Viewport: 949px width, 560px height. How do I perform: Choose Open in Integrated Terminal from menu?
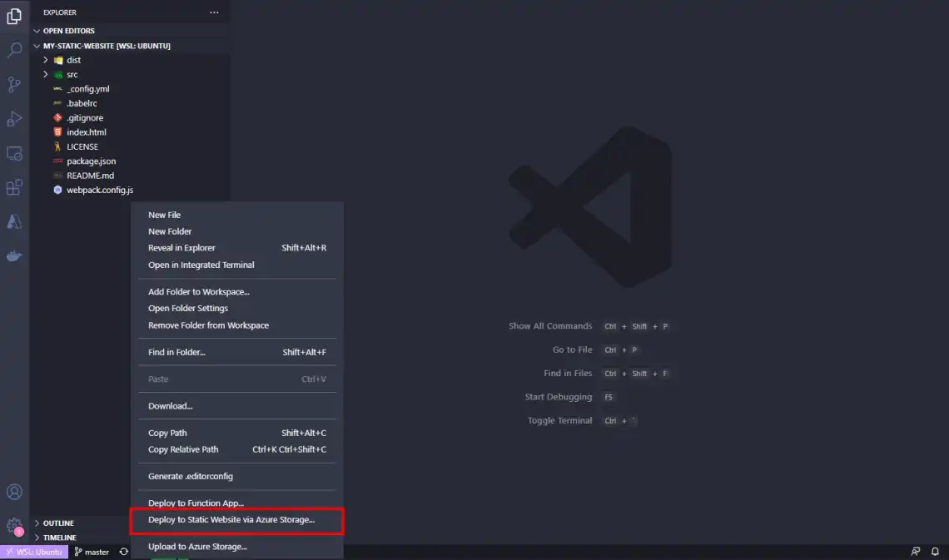[x=201, y=265]
